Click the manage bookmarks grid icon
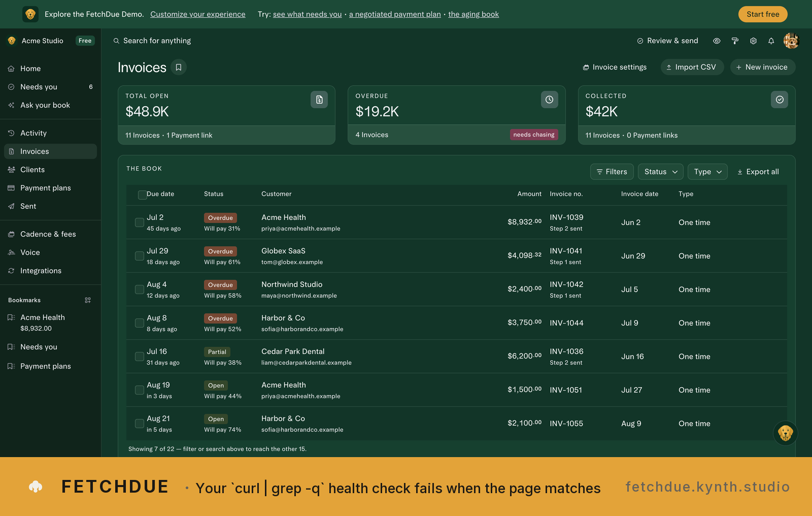 [x=88, y=300]
